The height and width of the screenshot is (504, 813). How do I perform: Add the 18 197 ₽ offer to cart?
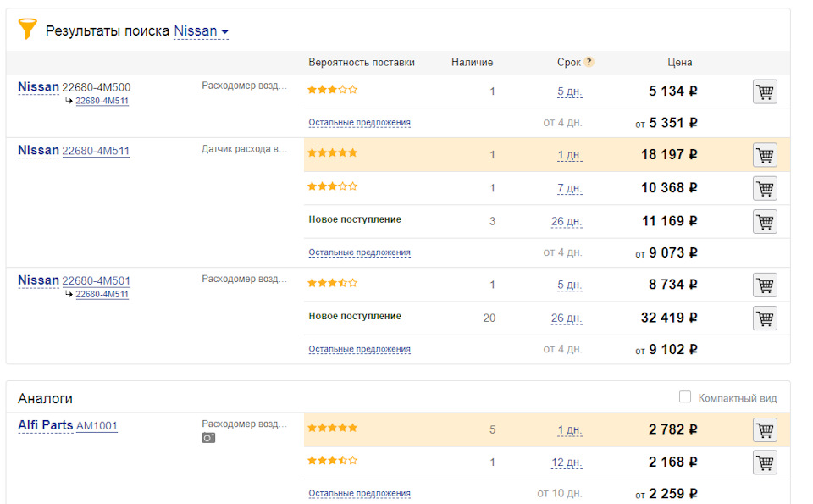[x=765, y=155]
